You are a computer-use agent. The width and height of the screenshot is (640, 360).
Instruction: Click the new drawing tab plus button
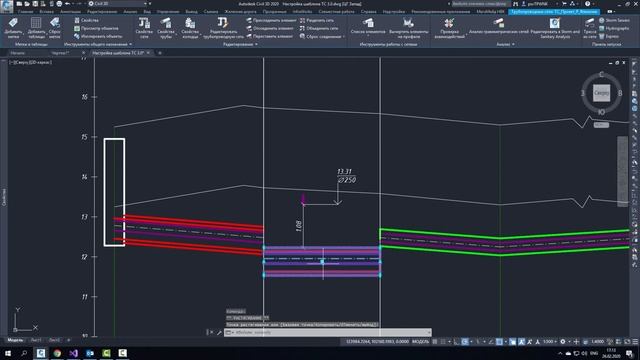pyautogui.click(x=160, y=53)
